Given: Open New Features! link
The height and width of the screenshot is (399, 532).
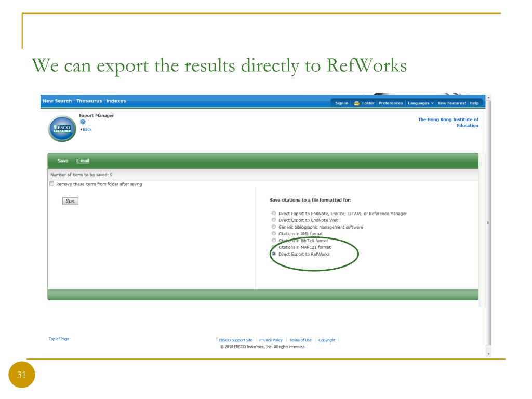Looking at the screenshot, I should (451, 103).
